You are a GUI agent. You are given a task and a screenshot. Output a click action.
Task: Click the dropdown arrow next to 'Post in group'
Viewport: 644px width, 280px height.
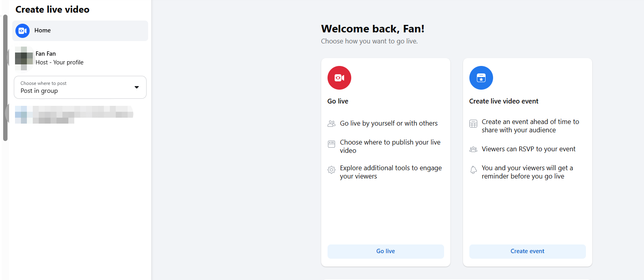click(137, 87)
